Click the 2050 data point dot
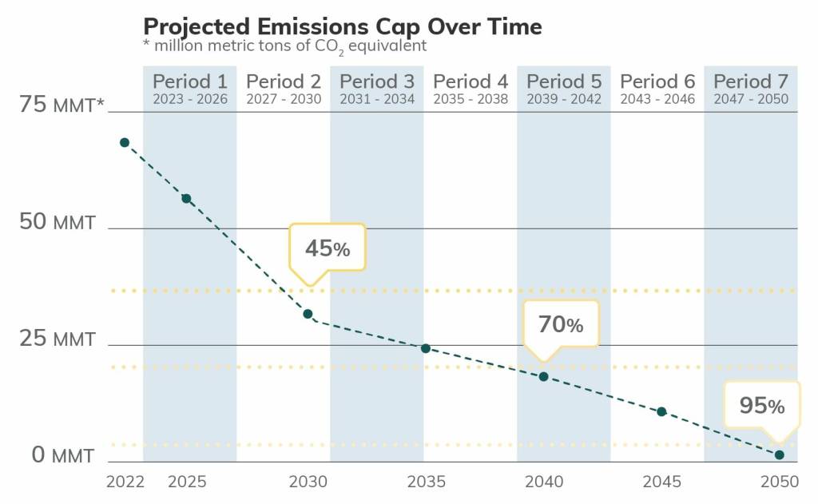The height and width of the screenshot is (504, 818). click(780, 454)
